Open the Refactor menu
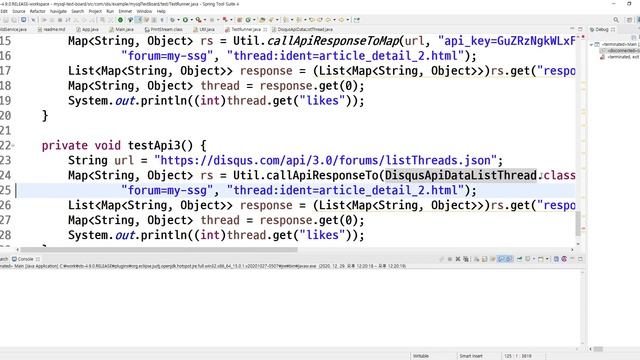The width and height of the screenshot is (640, 360). pyautogui.click(x=38, y=11)
